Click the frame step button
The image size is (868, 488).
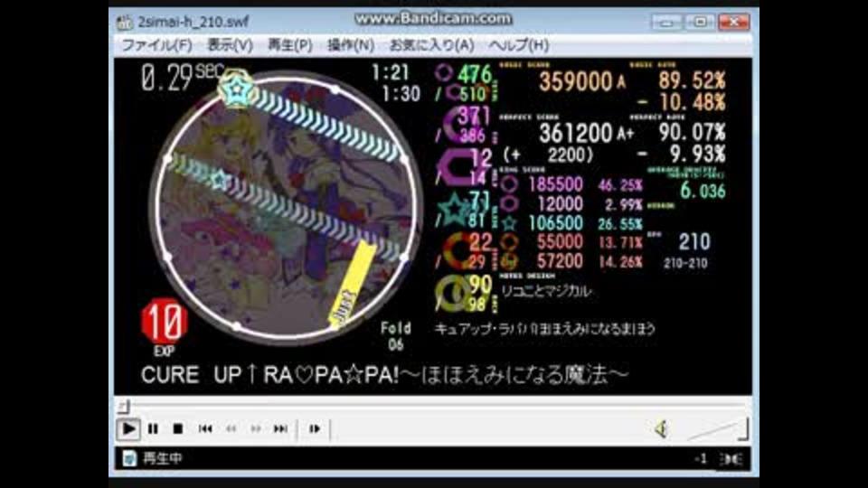[315, 428]
